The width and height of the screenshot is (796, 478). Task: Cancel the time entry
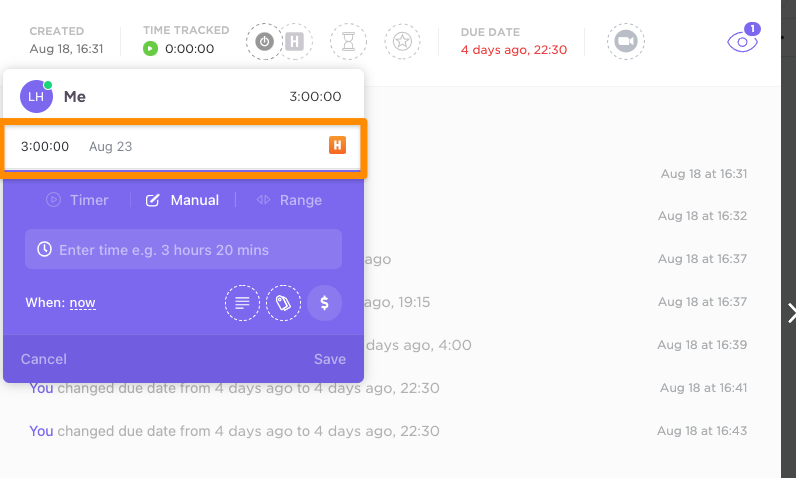[x=44, y=359]
